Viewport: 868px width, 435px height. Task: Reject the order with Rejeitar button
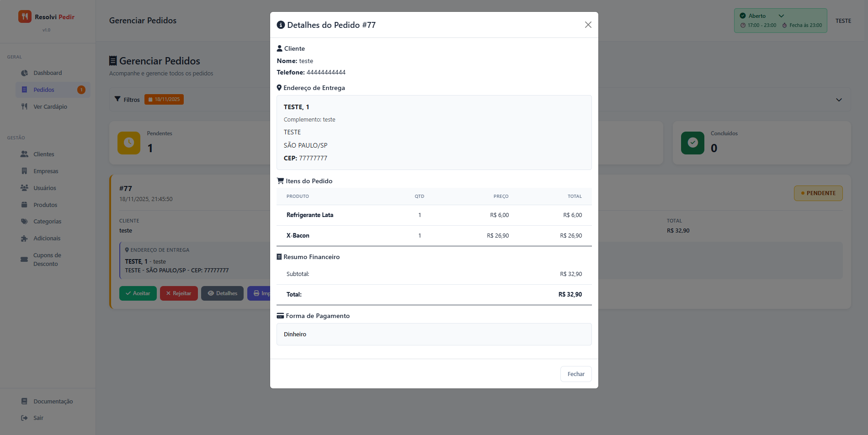(x=179, y=293)
